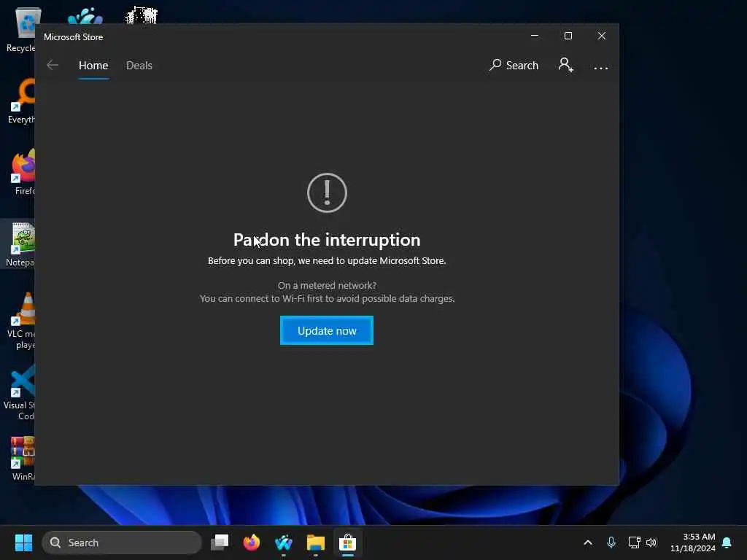Open the three-dot more options menu
747x560 pixels.
[x=601, y=68]
